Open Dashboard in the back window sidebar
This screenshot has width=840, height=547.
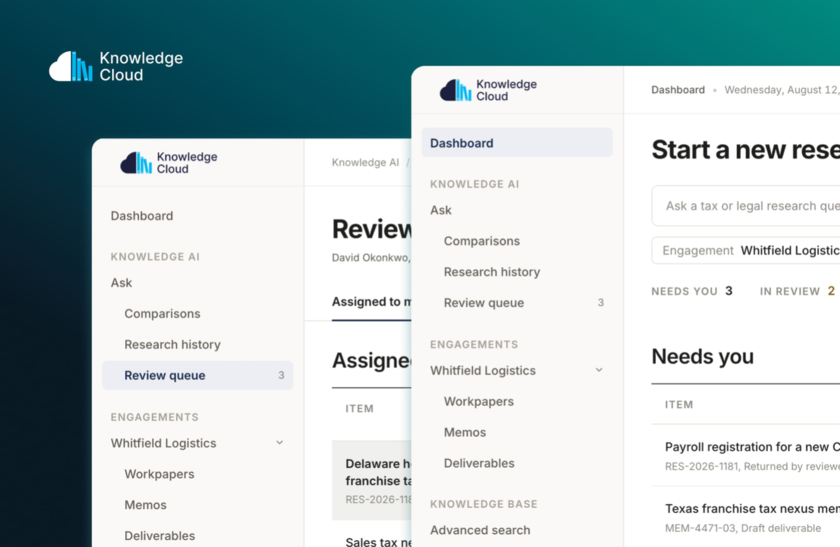142,216
